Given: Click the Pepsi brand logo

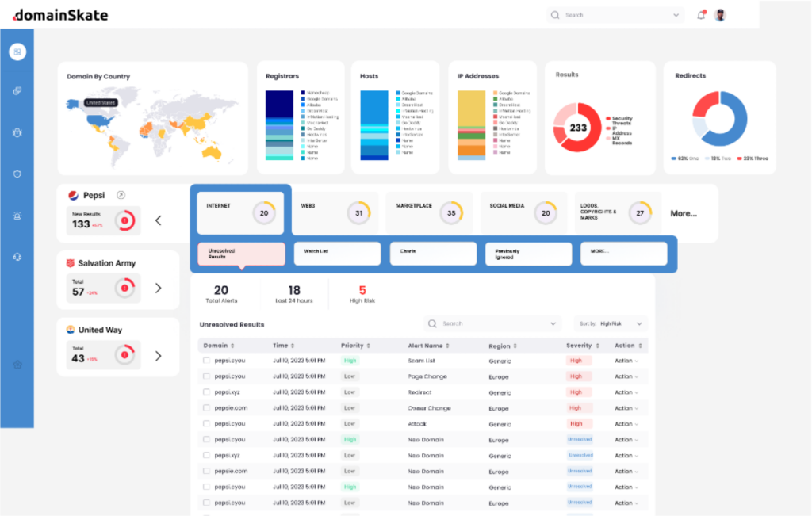Looking at the screenshot, I should tap(73, 195).
